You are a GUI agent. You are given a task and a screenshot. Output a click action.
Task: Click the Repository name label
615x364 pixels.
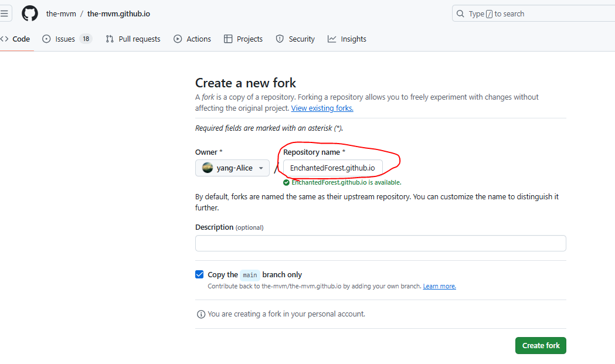pos(314,152)
